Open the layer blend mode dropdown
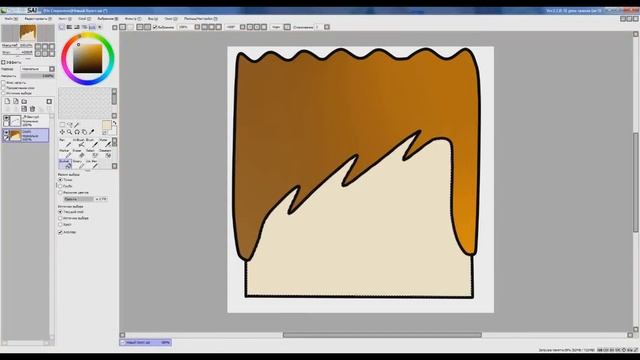 (38, 69)
